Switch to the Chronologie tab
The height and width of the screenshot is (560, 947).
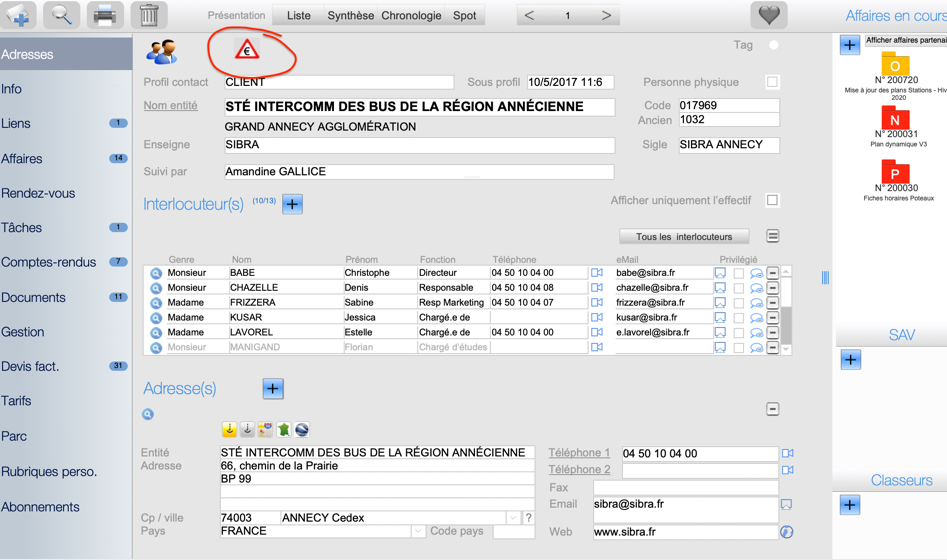(x=411, y=15)
